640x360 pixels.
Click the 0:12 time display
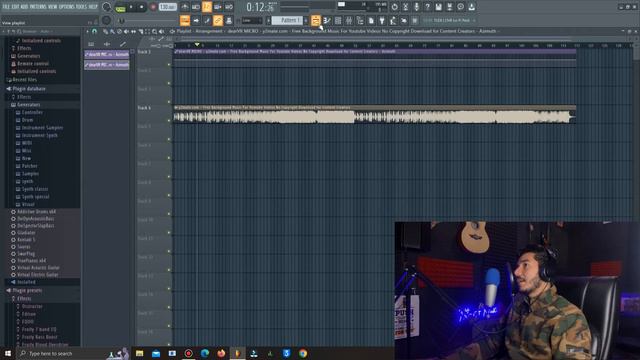coord(260,7)
